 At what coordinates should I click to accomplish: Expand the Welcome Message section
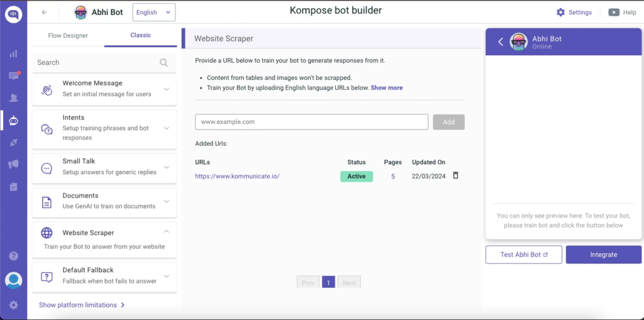click(x=166, y=89)
